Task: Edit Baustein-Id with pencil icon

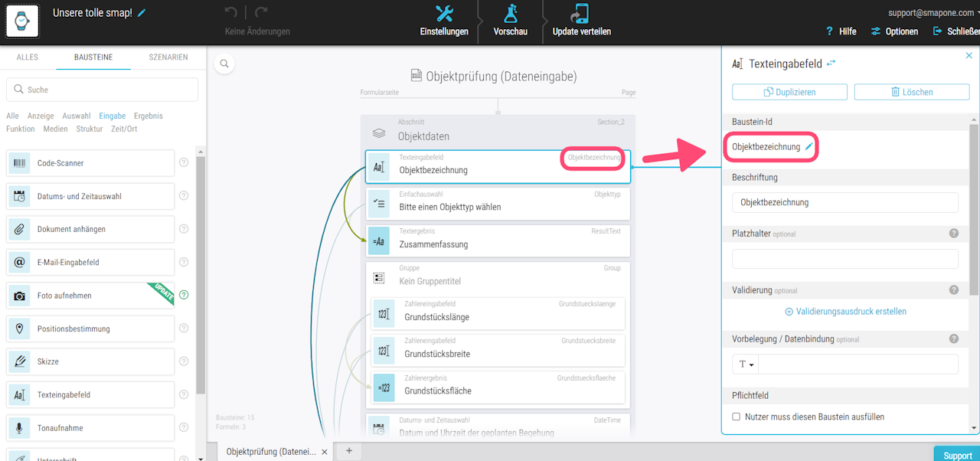Action: pyautogui.click(x=809, y=146)
